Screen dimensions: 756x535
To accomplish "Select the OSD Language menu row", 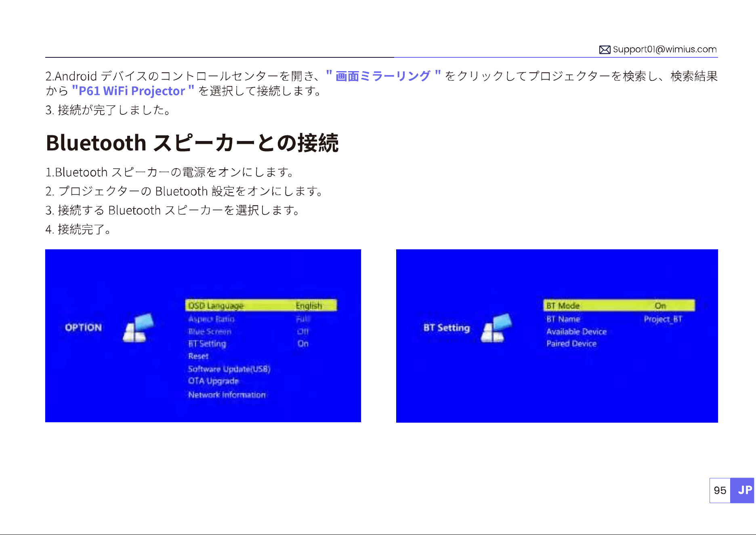I will click(261, 305).
